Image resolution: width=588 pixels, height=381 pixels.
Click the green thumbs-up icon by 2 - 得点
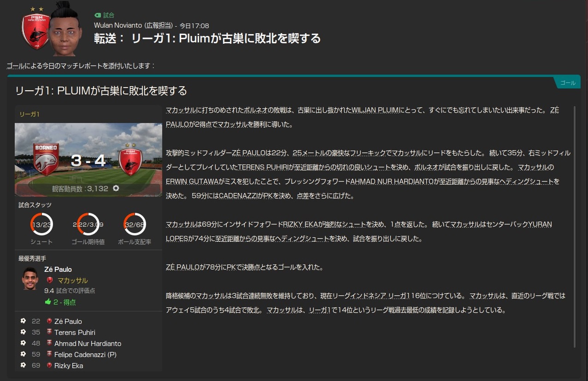coord(47,302)
